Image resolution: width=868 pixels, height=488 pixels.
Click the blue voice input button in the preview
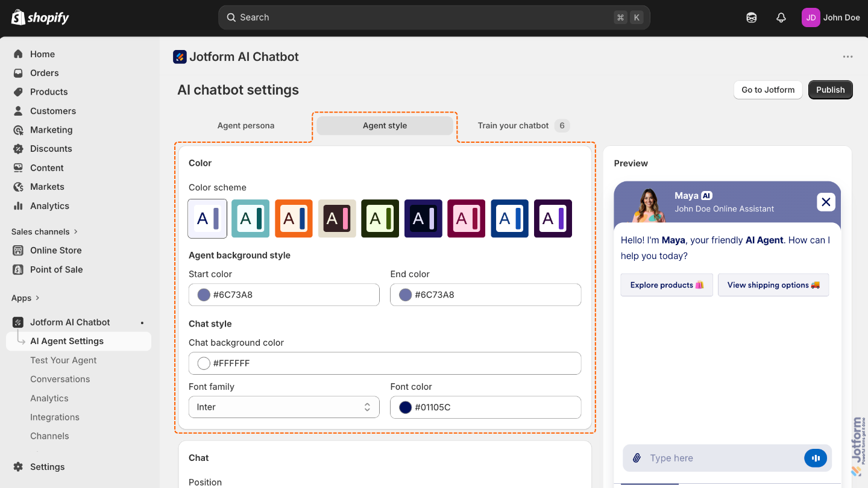pos(816,458)
